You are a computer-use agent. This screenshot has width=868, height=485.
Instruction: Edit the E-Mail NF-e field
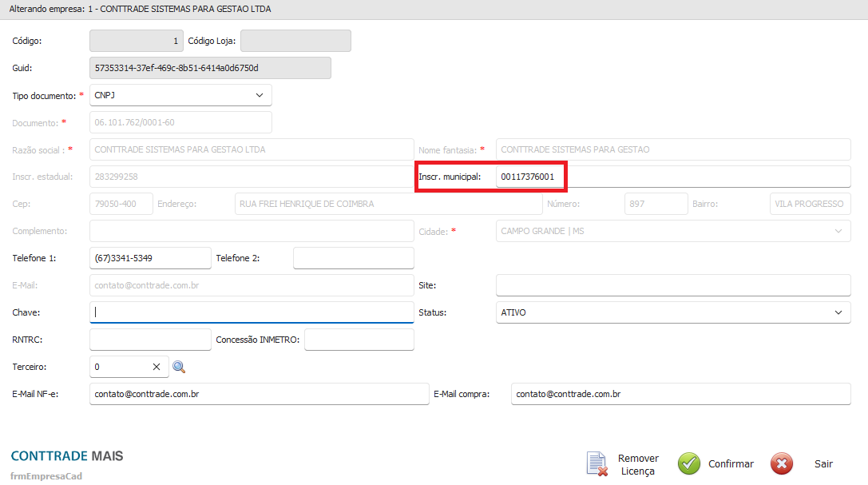point(260,394)
